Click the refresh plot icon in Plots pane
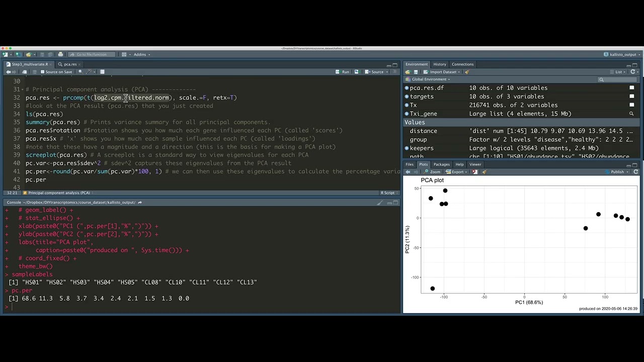Image resolution: width=644 pixels, height=362 pixels. [636, 172]
